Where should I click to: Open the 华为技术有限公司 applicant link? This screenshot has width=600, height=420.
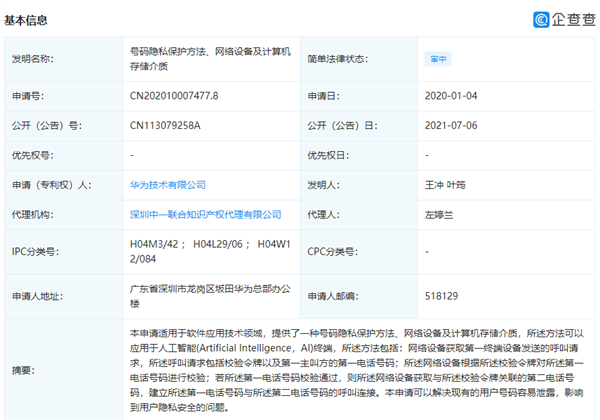coord(168,185)
